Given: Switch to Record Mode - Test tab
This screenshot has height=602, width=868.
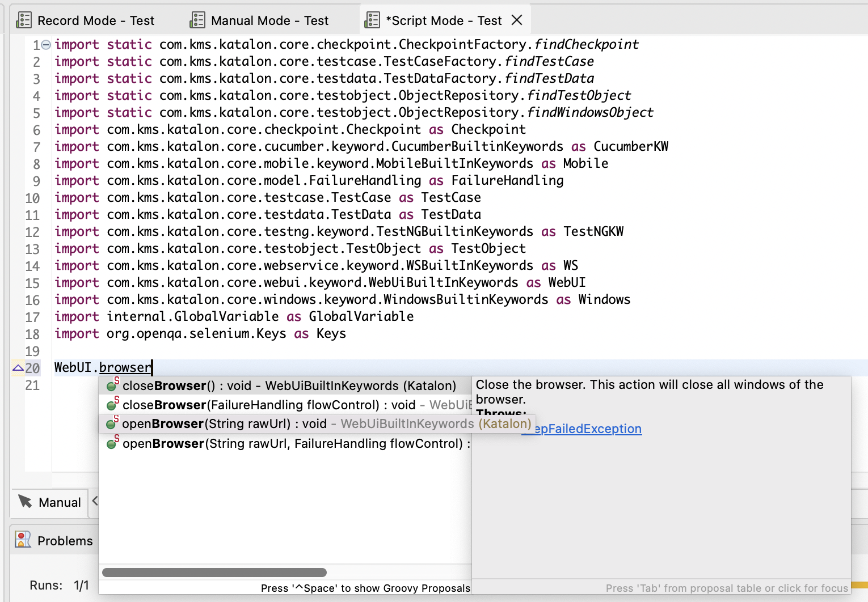Looking at the screenshot, I should 85,20.
